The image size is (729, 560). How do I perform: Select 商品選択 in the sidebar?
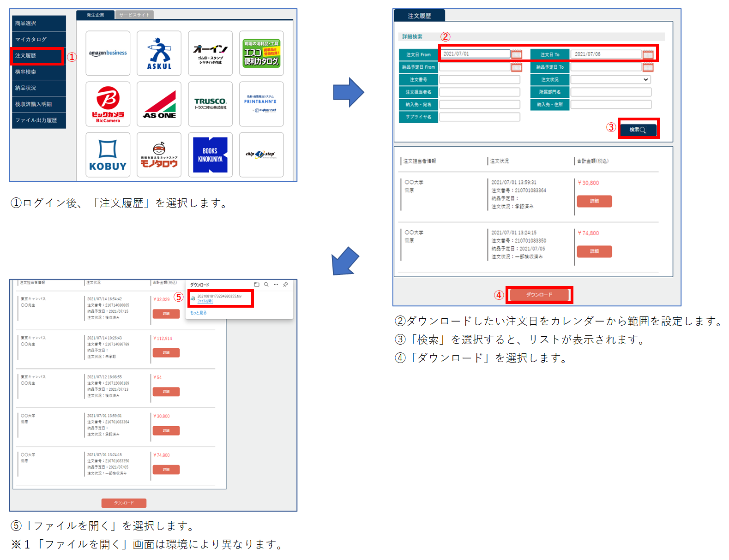point(39,23)
